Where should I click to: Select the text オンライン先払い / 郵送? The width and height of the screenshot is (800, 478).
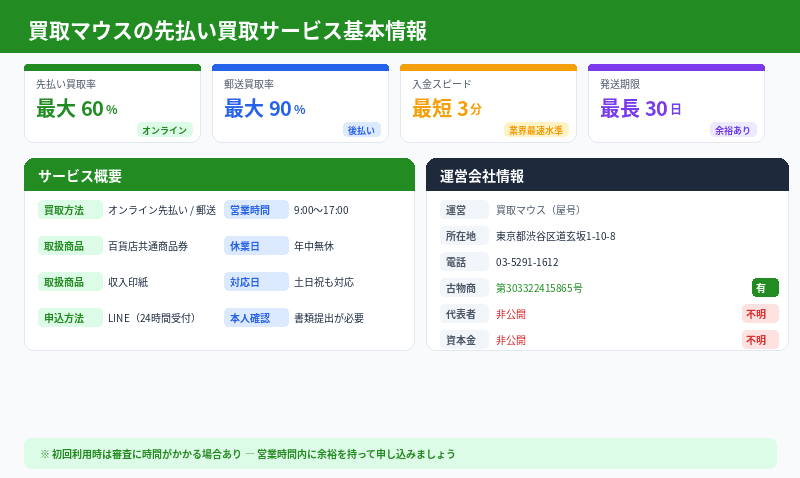pos(162,210)
